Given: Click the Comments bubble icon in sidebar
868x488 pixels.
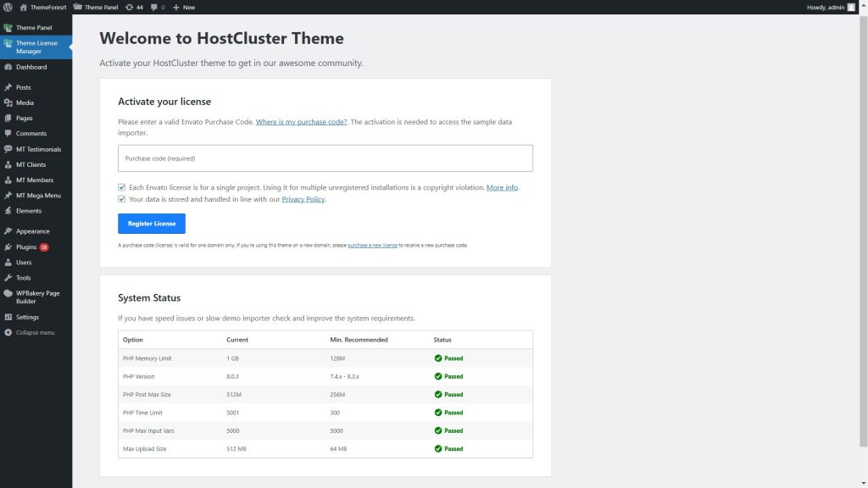Looking at the screenshot, I should click(x=8, y=133).
